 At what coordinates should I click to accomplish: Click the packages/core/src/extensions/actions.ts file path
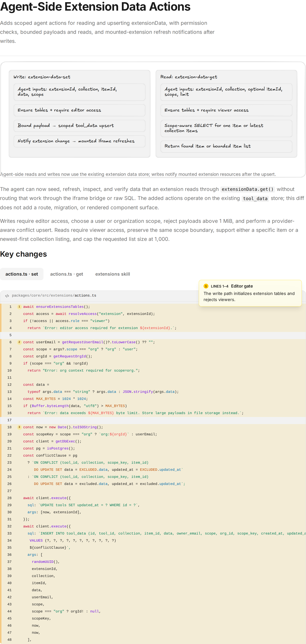(54, 296)
